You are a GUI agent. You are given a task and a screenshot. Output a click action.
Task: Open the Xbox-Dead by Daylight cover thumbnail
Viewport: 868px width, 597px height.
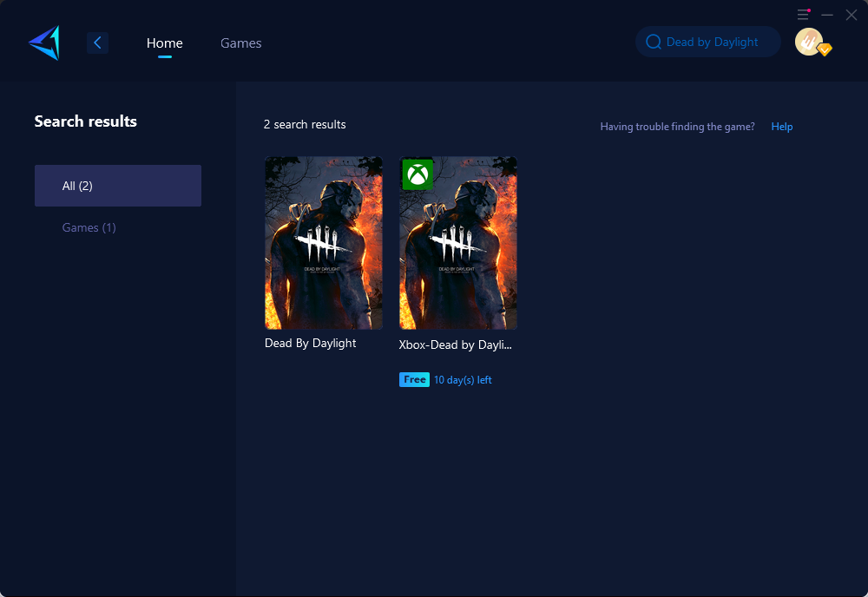[457, 243]
